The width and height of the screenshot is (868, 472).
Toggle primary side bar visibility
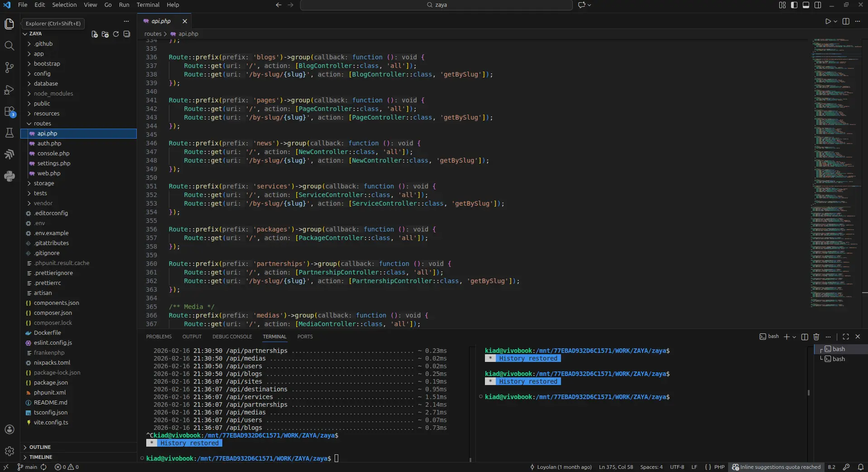click(794, 5)
